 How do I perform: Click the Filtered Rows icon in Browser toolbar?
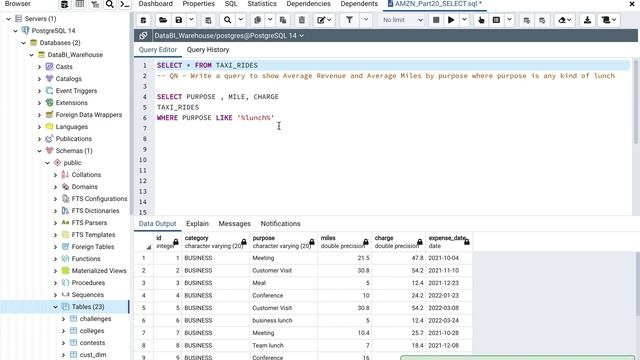[95, 4]
